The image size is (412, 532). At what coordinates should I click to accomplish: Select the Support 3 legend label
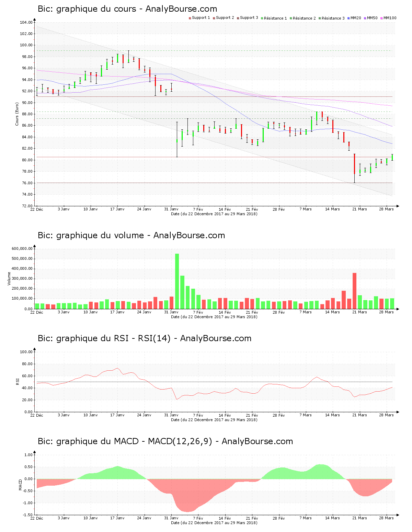(x=249, y=18)
